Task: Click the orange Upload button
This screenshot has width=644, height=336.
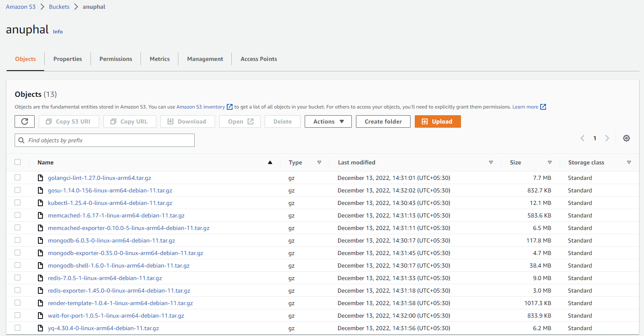Action: click(438, 121)
